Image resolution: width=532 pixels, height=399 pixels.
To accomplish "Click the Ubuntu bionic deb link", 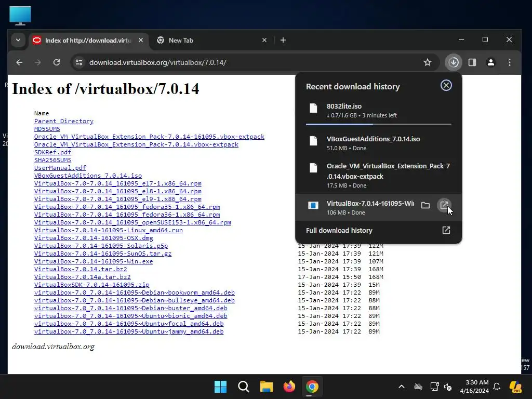I will [x=130, y=316].
